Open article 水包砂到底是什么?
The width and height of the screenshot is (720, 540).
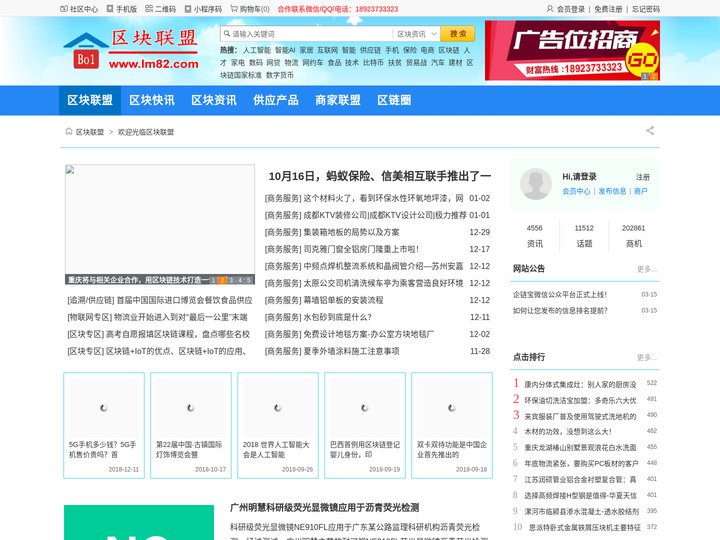pos(337,317)
